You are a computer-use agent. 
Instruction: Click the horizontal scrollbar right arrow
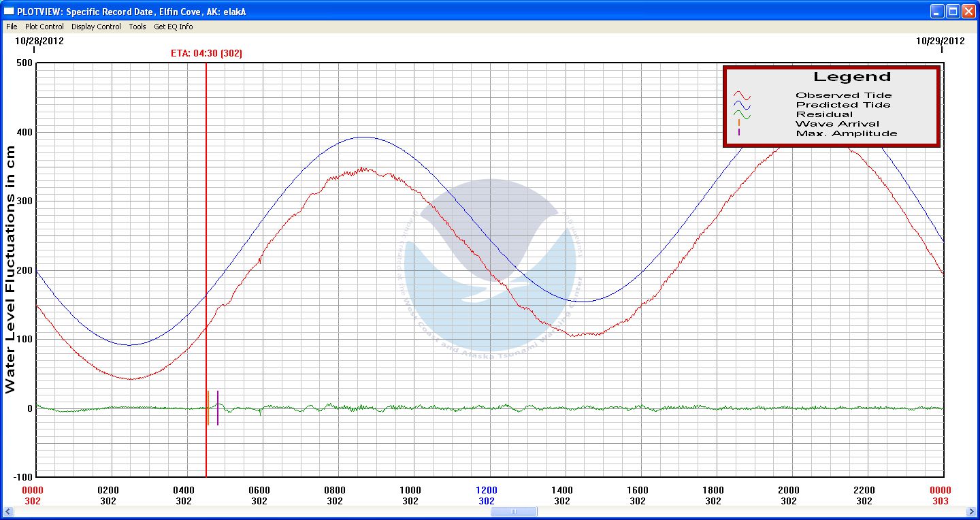(x=970, y=512)
